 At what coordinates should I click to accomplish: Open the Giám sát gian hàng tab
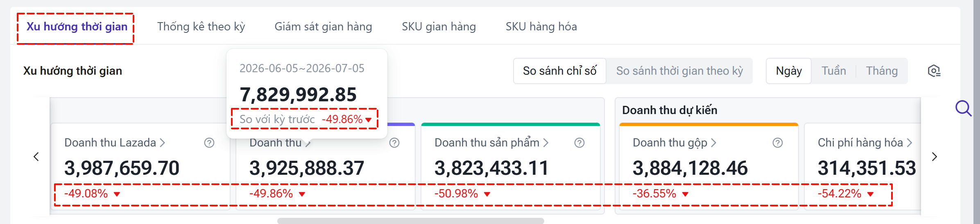[323, 27]
